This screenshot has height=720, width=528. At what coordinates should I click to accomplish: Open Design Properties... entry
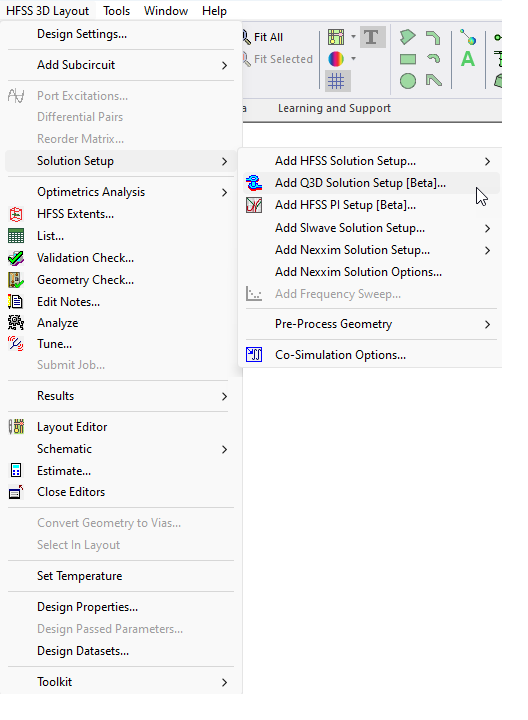pyautogui.click(x=121, y=607)
